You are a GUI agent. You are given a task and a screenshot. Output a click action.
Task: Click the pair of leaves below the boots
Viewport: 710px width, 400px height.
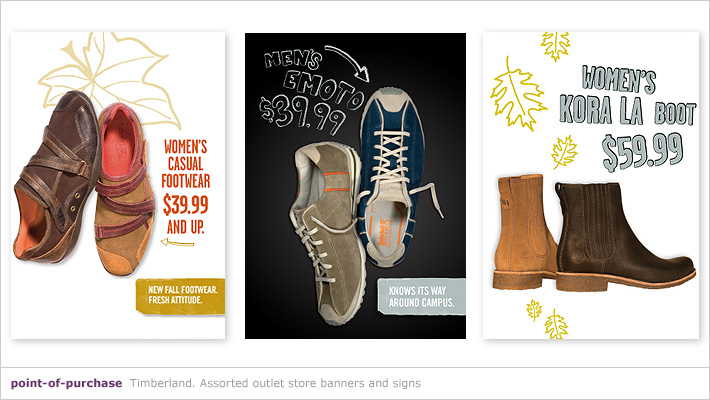[x=547, y=319]
